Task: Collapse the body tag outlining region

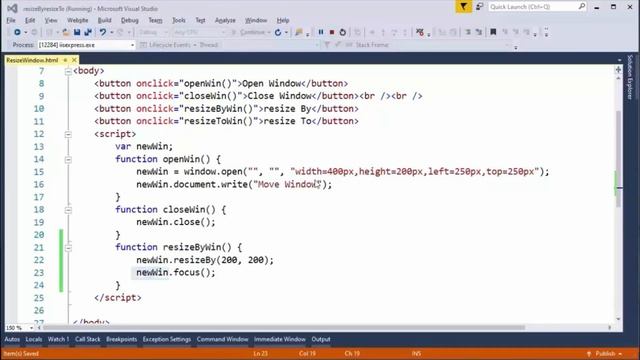Action: tap(68, 71)
